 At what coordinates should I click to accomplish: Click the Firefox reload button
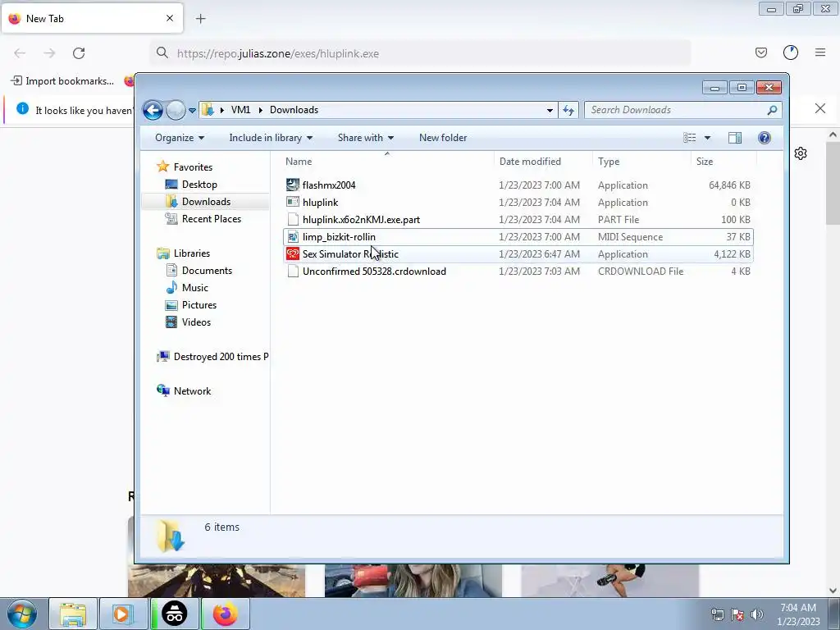[x=79, y=53]
